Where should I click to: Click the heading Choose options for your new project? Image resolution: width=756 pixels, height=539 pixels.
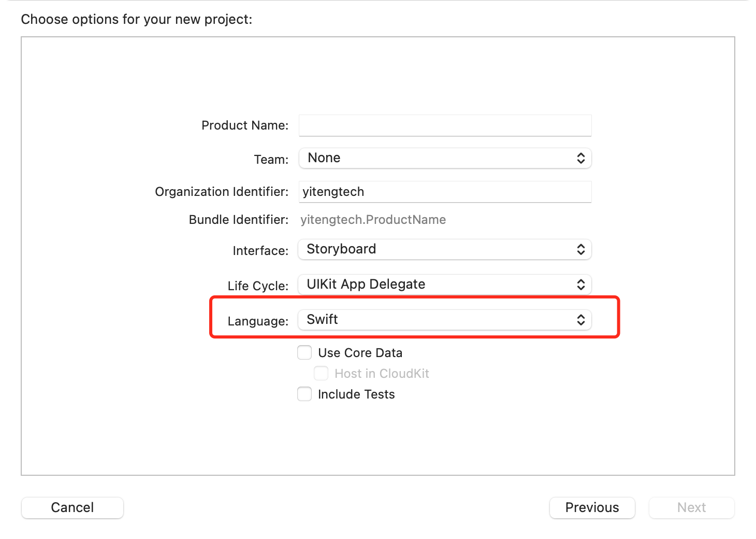(137, 20)
